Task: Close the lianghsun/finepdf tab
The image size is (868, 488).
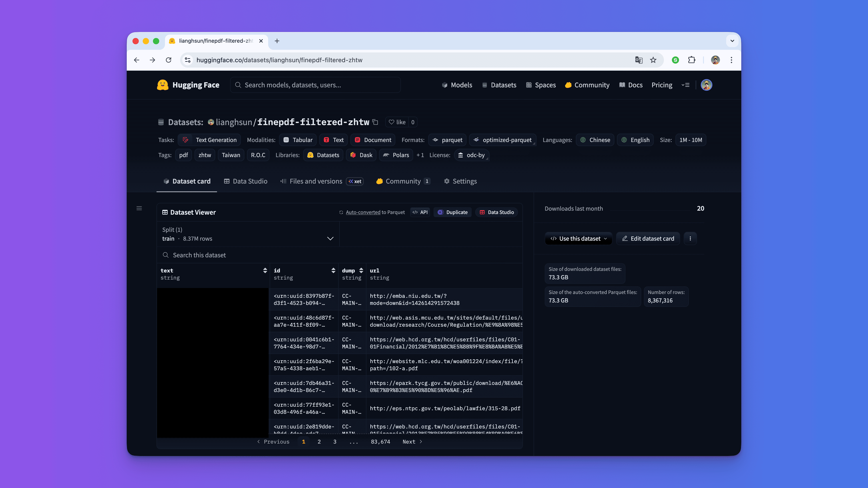Action: tap(261, 41)
